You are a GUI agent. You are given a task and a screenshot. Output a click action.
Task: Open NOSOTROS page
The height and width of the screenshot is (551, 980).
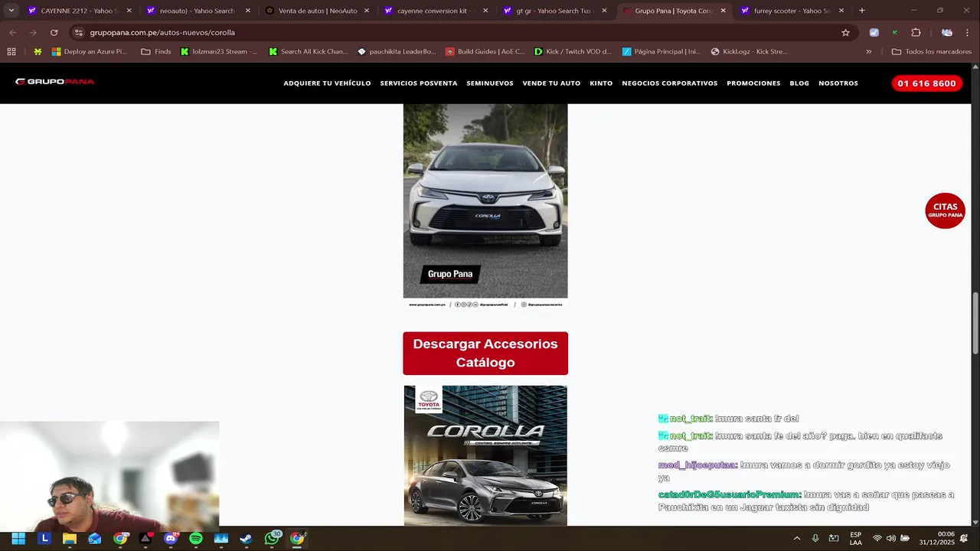click(838, 83)
